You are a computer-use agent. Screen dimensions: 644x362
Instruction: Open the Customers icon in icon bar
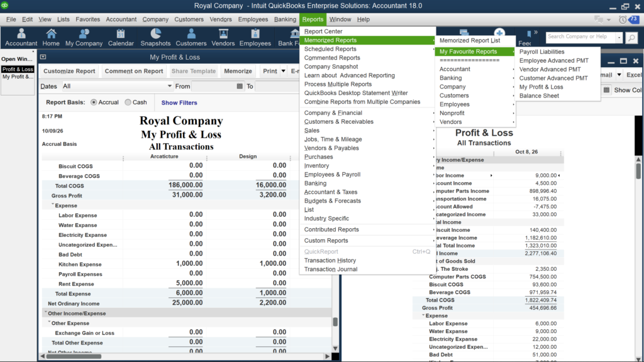tap(191, 37)
